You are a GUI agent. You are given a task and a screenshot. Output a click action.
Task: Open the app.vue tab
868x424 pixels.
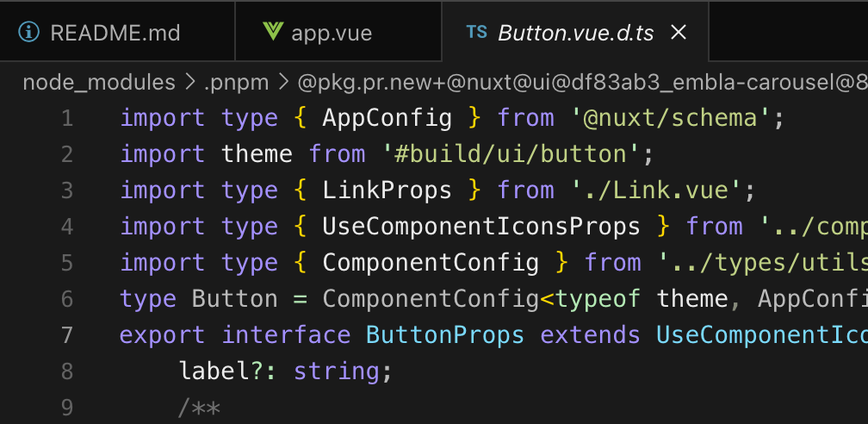(338, 32)
